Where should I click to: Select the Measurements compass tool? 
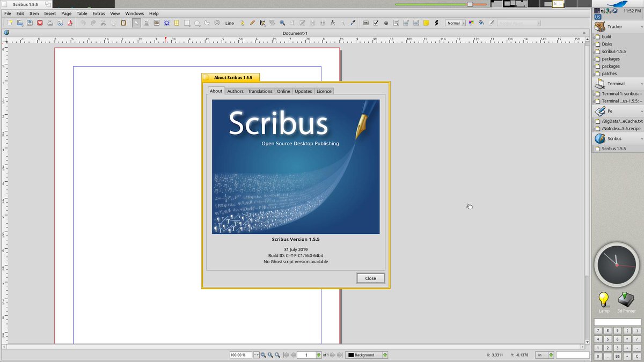(x=333, y=23)
